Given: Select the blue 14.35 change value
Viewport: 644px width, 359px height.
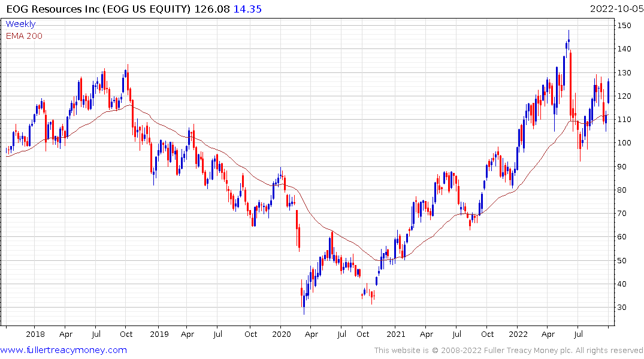Looking at the screenshot, I should click(x=247, y=9).
